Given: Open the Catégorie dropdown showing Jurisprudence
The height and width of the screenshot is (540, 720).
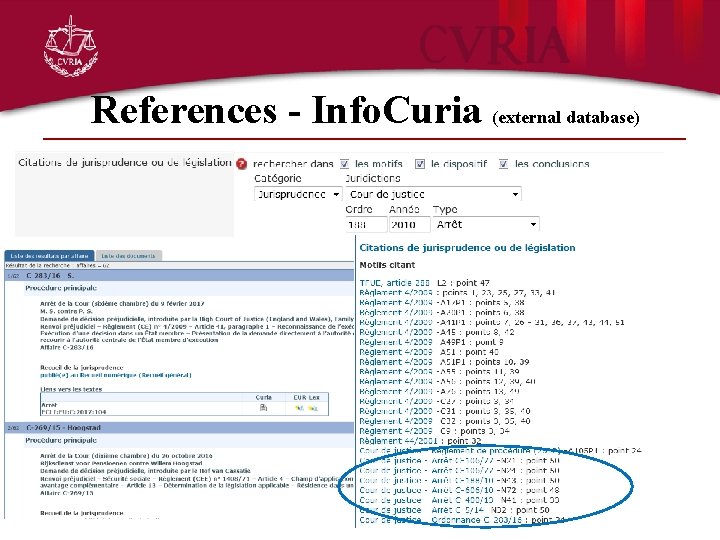Looking at the screenshot, I should (x=298, y=194).
